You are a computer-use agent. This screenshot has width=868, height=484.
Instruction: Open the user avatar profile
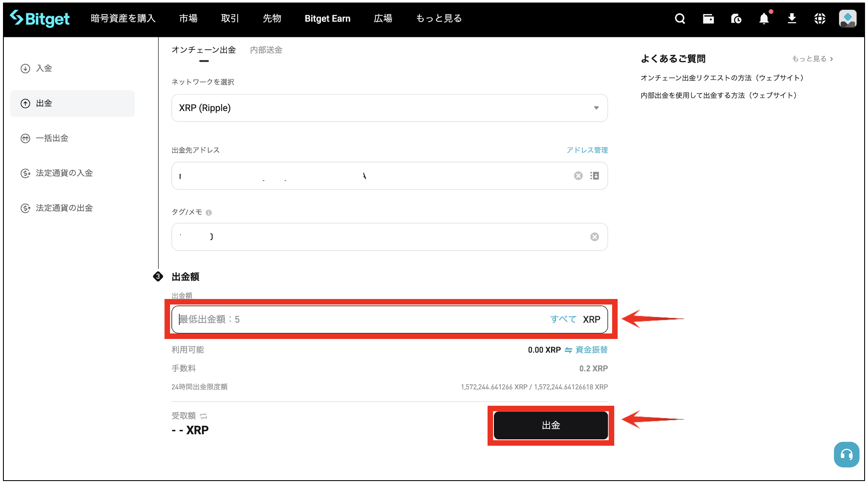click(848, 19)
